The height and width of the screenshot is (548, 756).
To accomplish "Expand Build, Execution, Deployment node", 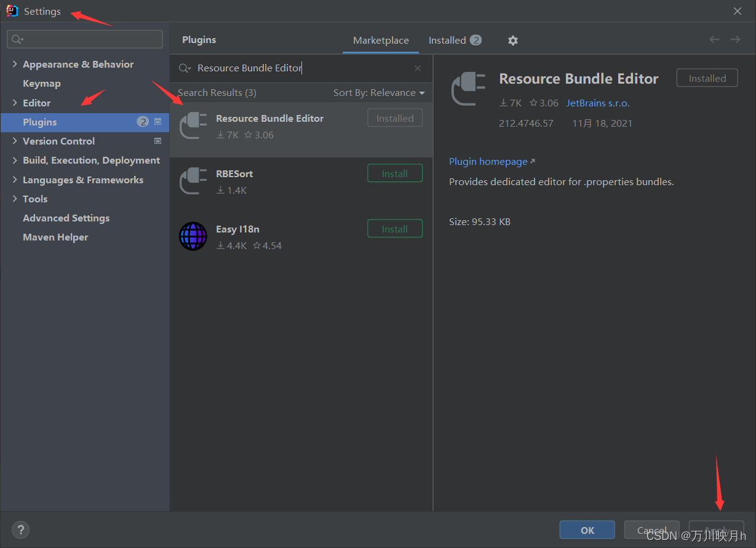I will pyautogui.click(x=15, y=160).
